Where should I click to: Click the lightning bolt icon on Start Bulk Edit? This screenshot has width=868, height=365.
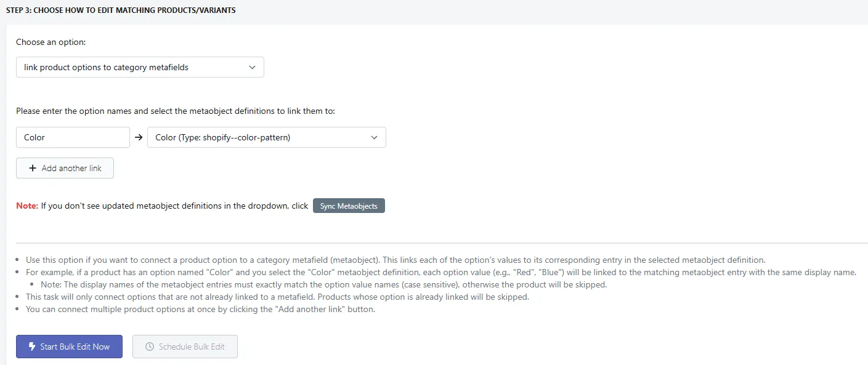coord(31,347)
